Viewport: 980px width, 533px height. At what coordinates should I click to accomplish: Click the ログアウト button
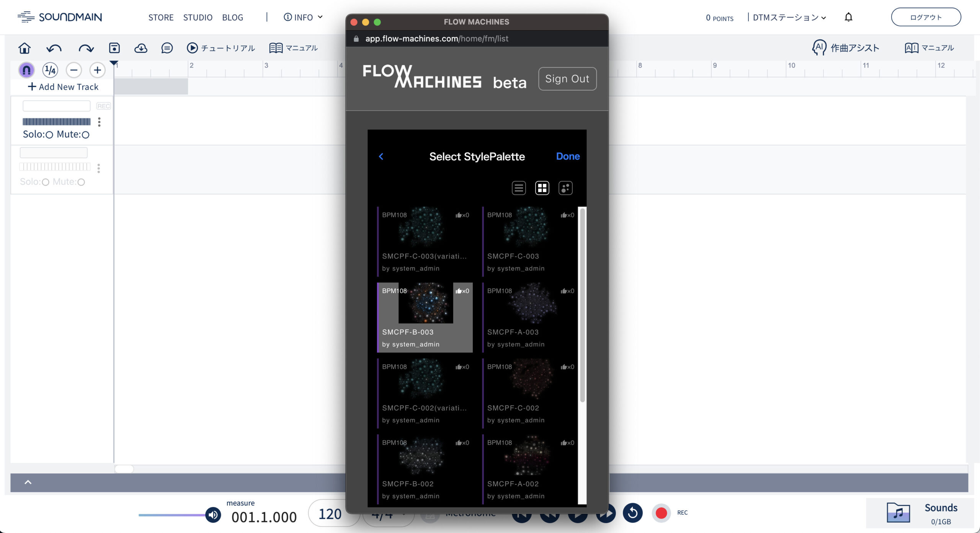(x=926, y=17)
